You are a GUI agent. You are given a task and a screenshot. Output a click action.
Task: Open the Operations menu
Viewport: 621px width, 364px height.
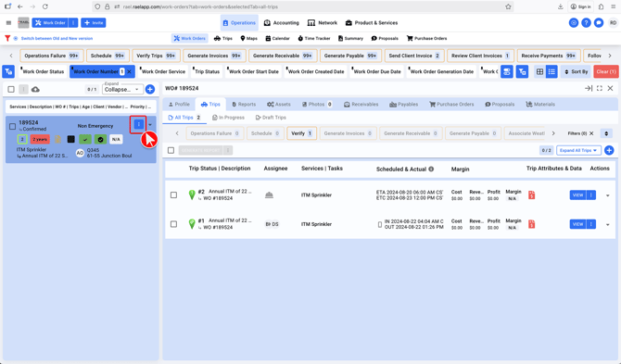(x=239, y=23)
